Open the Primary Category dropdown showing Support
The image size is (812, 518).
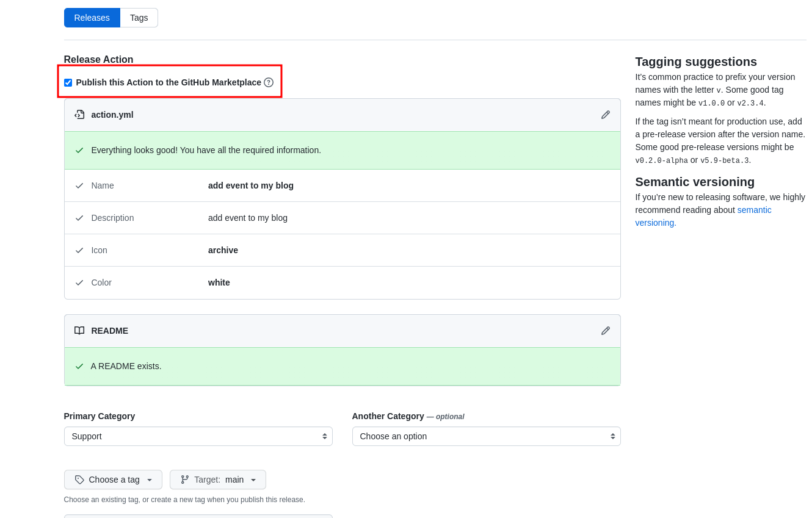pyautogui.click(x=198, y=436)
